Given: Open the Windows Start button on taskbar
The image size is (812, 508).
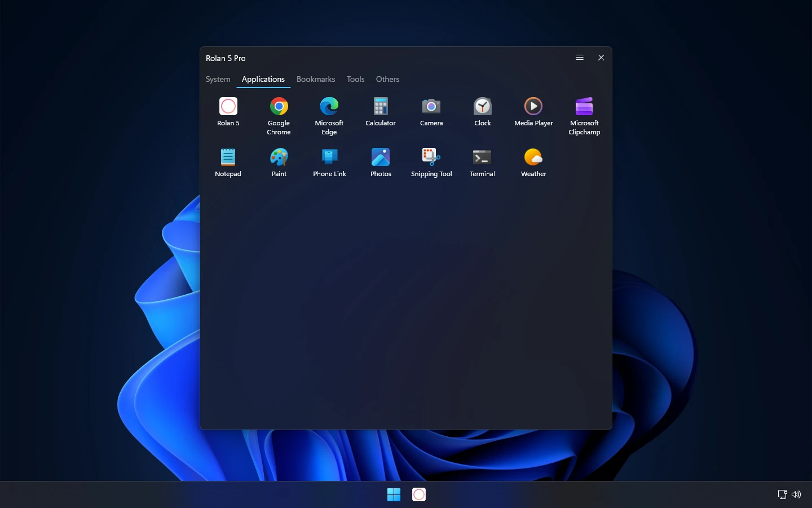Looking at the screenshot, I should click(x=394, y=494).
